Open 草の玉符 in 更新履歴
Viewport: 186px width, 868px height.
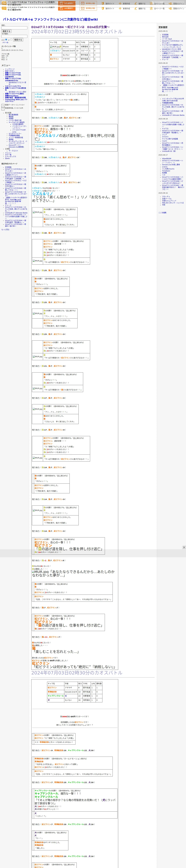[x=165, y=37]
